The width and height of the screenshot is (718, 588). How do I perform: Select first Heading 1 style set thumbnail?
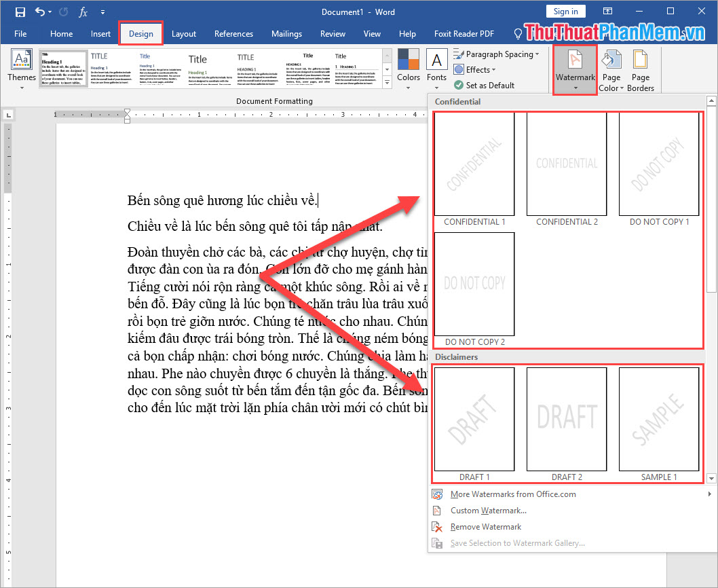tap(63, 69)
